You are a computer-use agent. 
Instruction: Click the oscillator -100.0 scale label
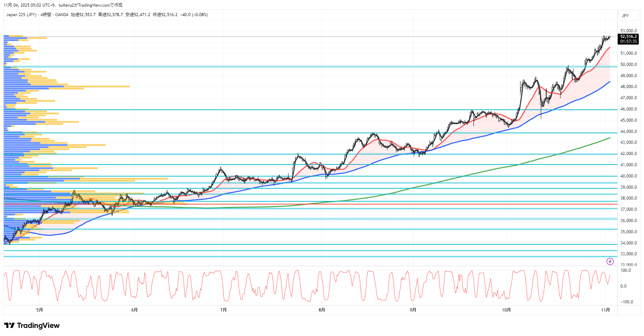pyautogui.click(x=626, y=302)
